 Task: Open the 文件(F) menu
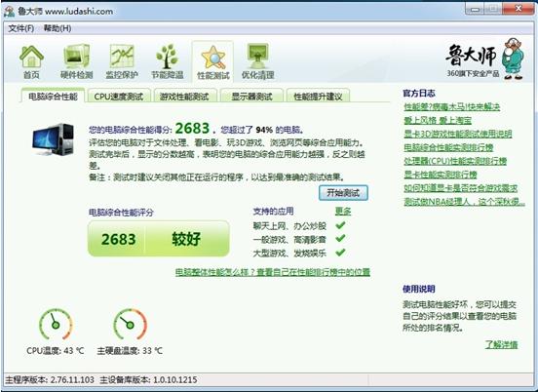(x=20, y=28)
